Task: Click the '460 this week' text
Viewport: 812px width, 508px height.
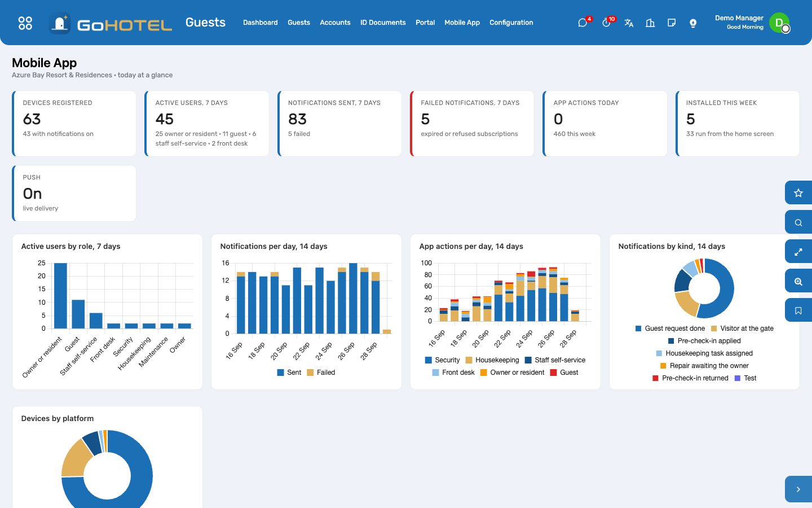Action: [x=575, y=134]
